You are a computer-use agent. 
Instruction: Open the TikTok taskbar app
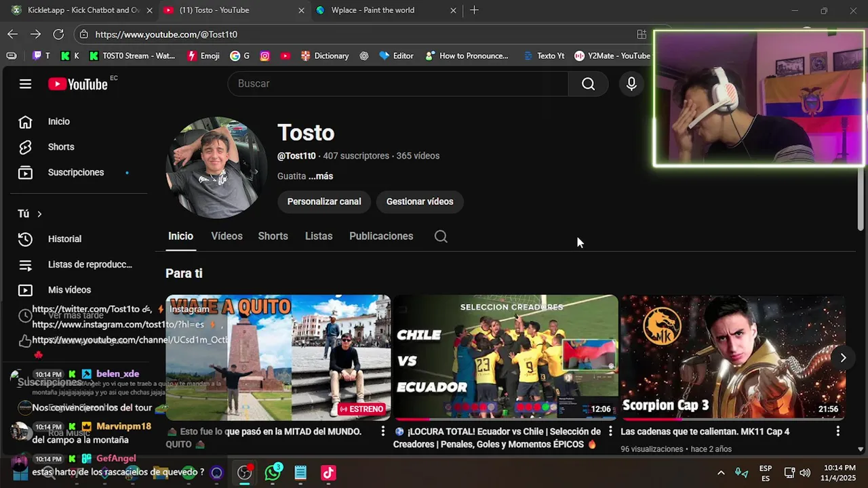(328, 472)
